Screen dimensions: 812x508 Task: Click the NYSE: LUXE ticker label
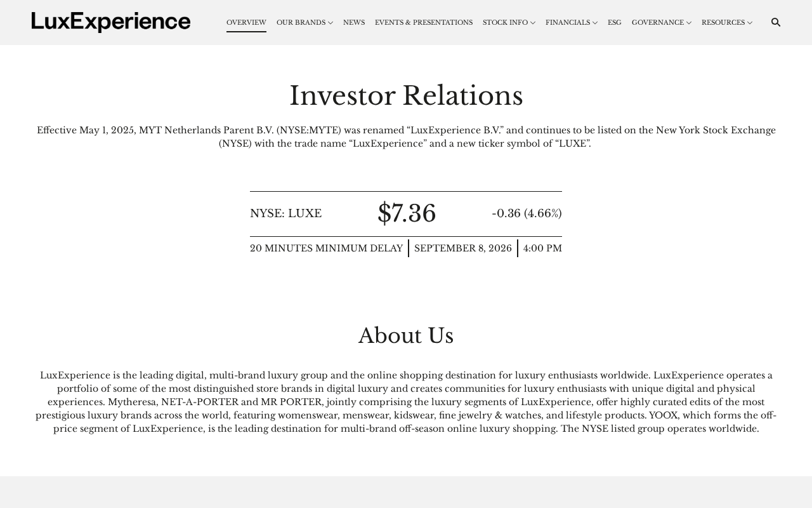coord(285,213)
